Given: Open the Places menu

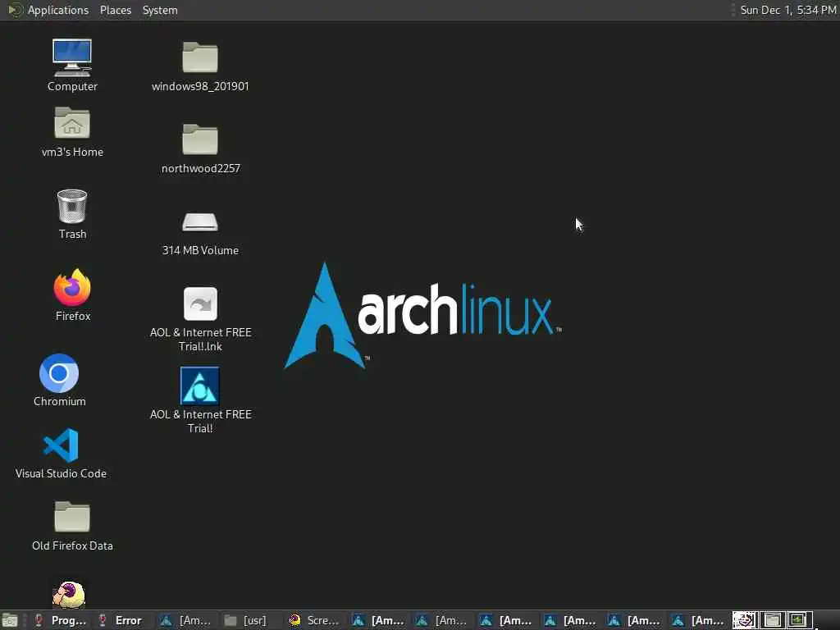Looking at the screenshot, I should 115,10.
